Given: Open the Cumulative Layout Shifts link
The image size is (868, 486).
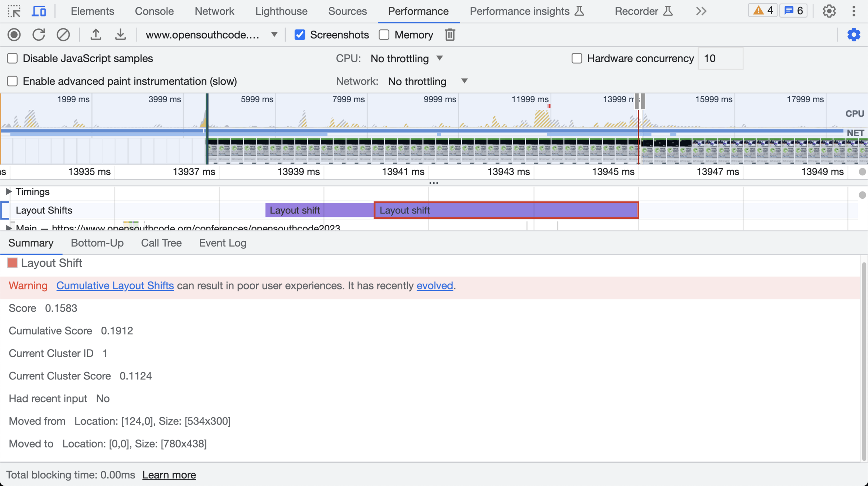Looking at the screenshot, I should click(115, 285).
